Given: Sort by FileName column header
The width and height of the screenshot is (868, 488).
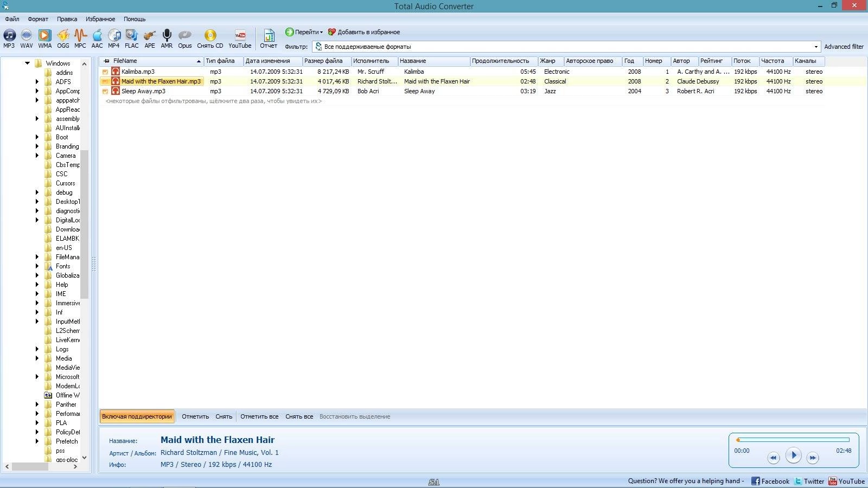Looking at the screenshot, I should tap(151, 61).
